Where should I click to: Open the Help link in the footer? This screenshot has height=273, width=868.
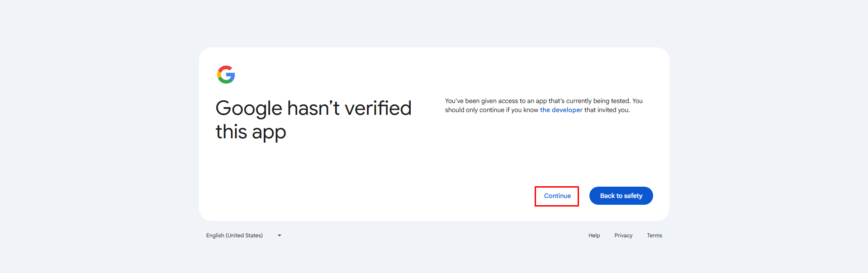tap(594, 235)
